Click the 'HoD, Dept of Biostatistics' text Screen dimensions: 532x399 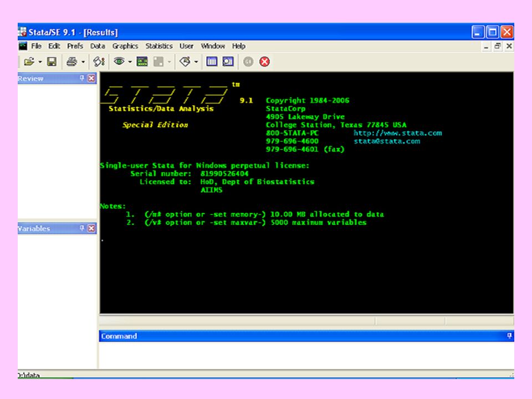coord(257,182)
